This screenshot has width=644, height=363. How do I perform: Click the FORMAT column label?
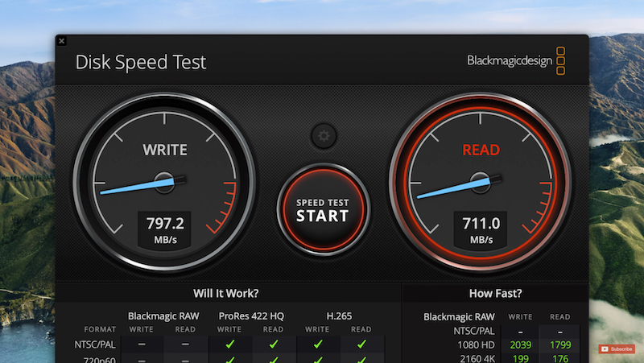point(100,329)
